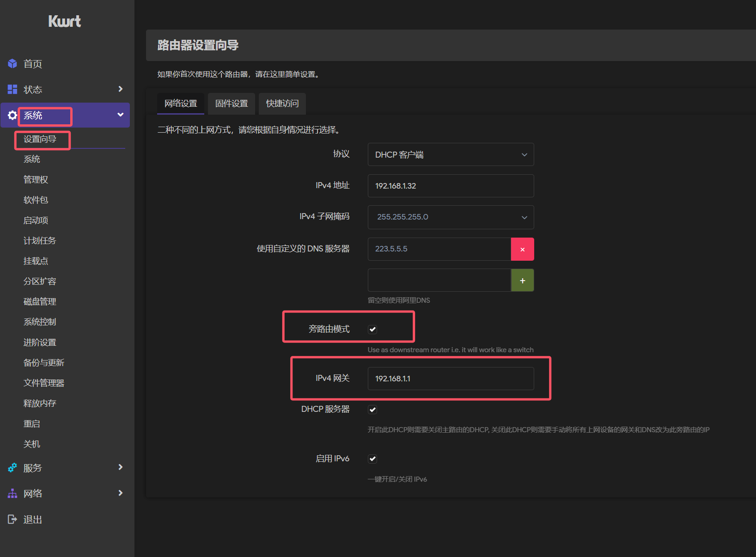Click the 状态 status icon
The height and width of the screenshot is (557, 756).
[x=12, y=89]
